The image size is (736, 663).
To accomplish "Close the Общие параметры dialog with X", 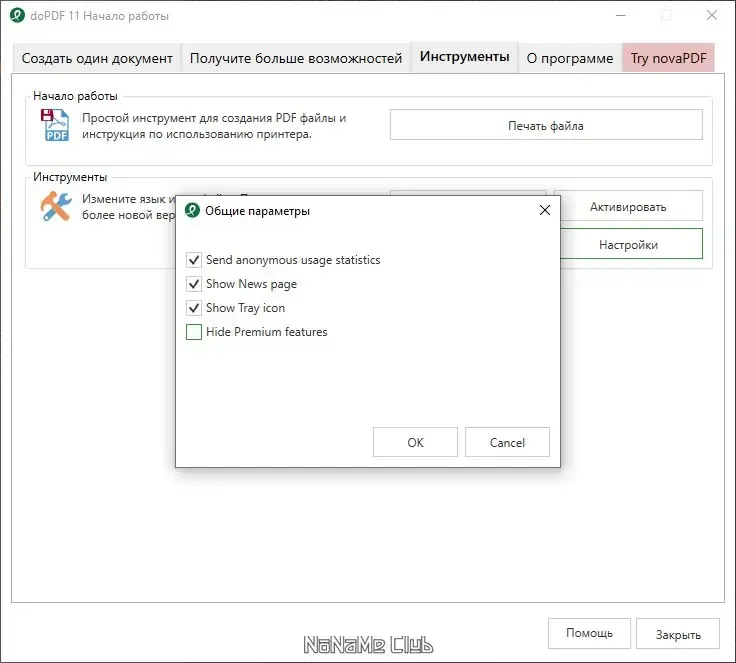I will [545, 211].
